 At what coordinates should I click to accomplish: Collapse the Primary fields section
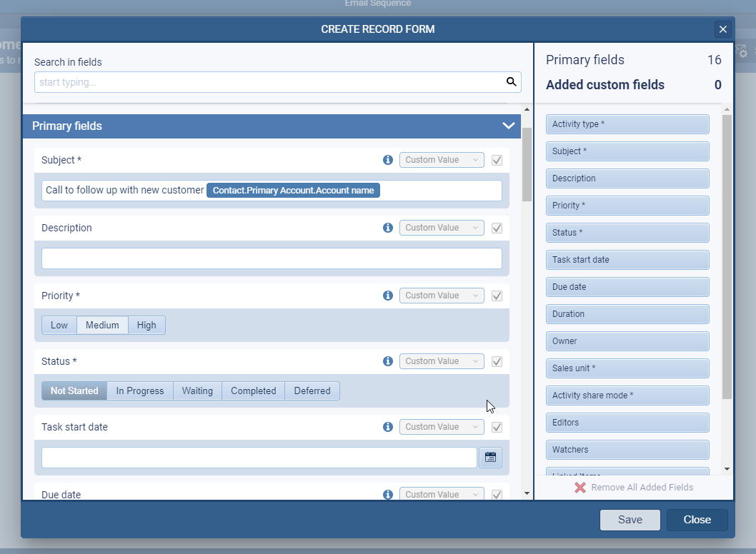point(508,126)
